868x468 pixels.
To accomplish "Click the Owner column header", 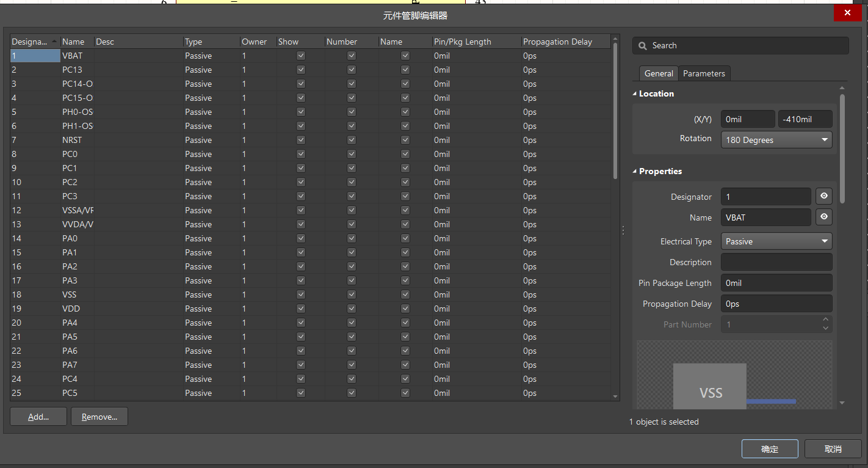I will pyautogui.click(x=258, y=42).
